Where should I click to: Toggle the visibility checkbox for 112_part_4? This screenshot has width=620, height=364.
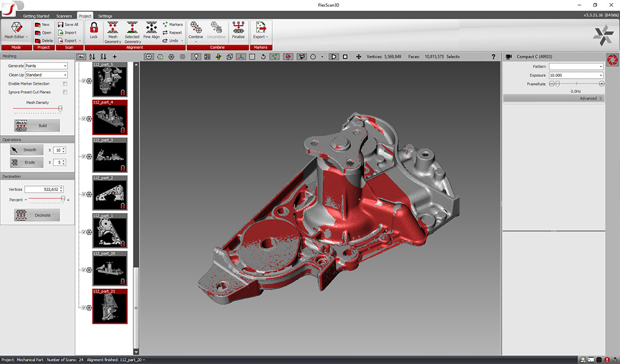coord(83,118)
